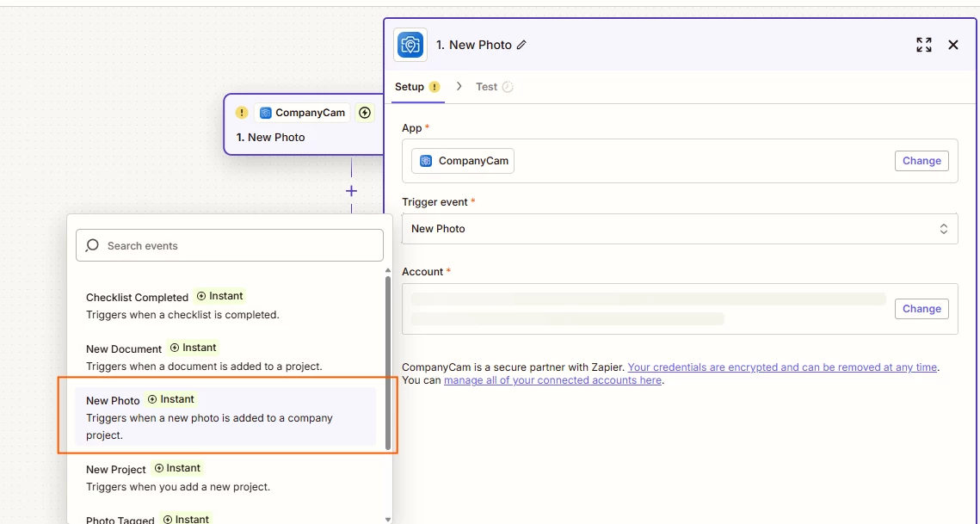
Task: Open manage all connected accounts link
Action: 552,380
